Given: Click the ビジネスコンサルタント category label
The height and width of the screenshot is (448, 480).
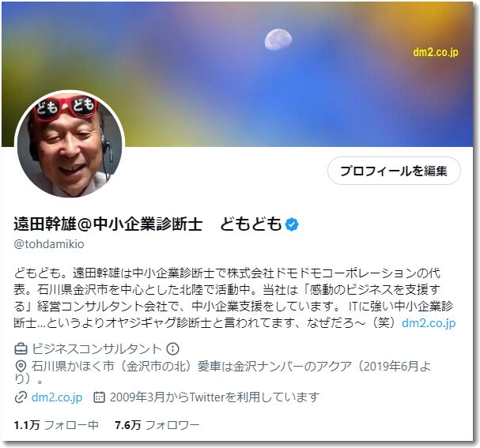Looking at the screenshot, I should [96, 348].
